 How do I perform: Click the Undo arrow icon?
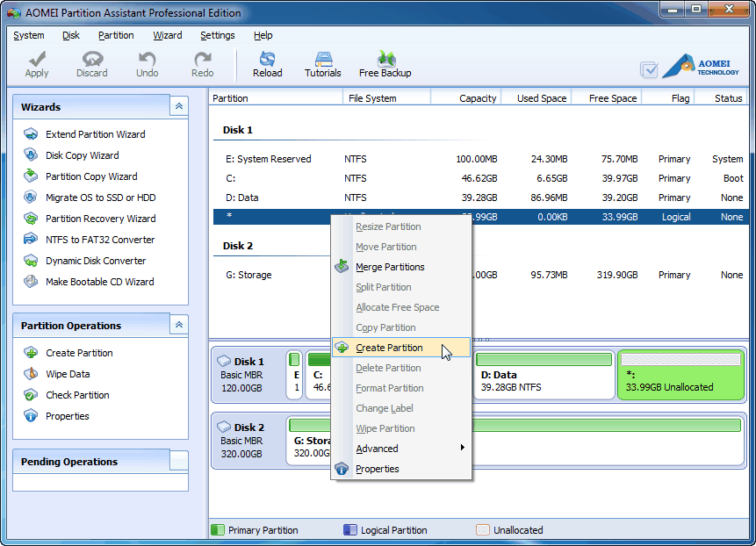(x=147, y=59)
